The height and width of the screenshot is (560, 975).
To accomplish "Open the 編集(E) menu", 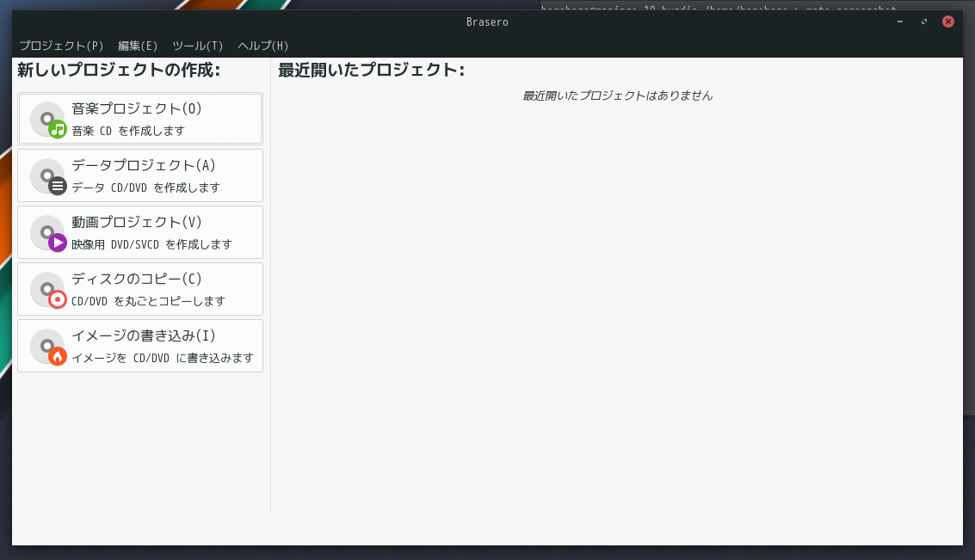I will 138,46.
